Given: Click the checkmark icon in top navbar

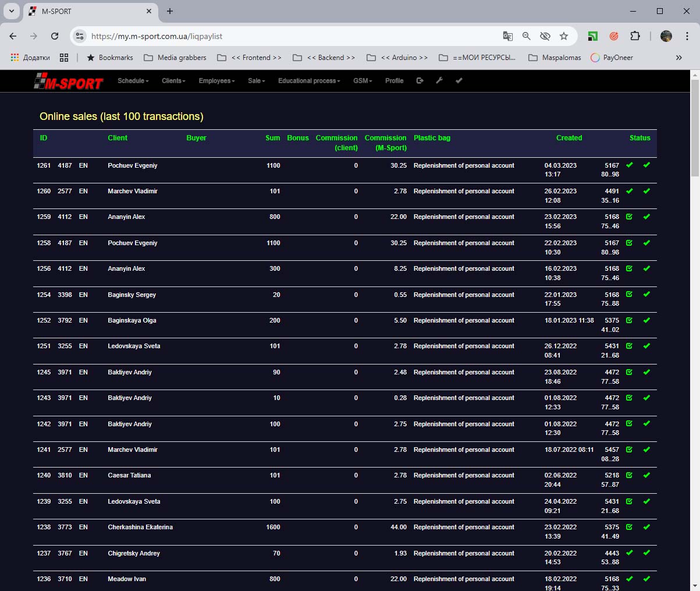Looking at the screenshot, I should tap(459, 81).
